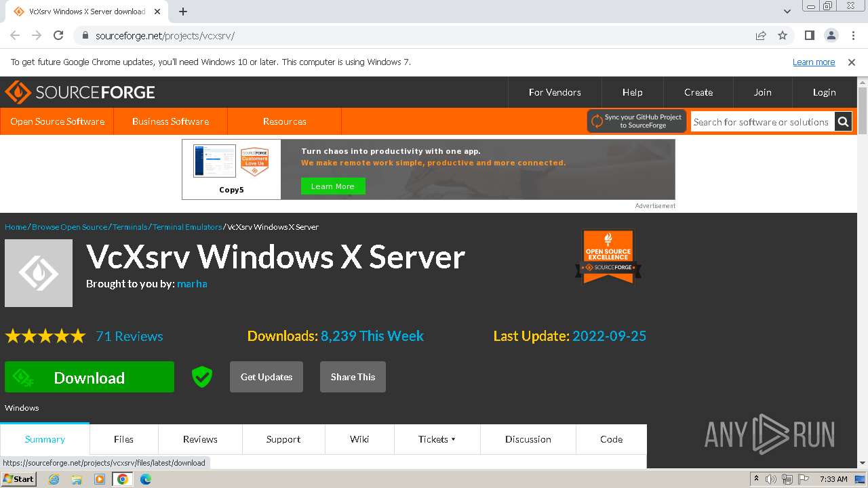Switch to the Files tab
868x488 pixels.
(123, 439)
